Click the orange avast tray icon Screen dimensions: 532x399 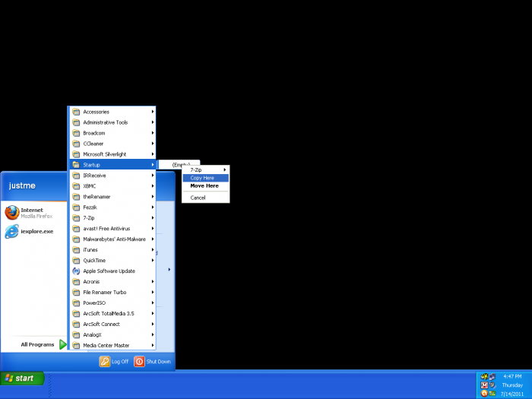pyautogui.click(x=484, y=394)
